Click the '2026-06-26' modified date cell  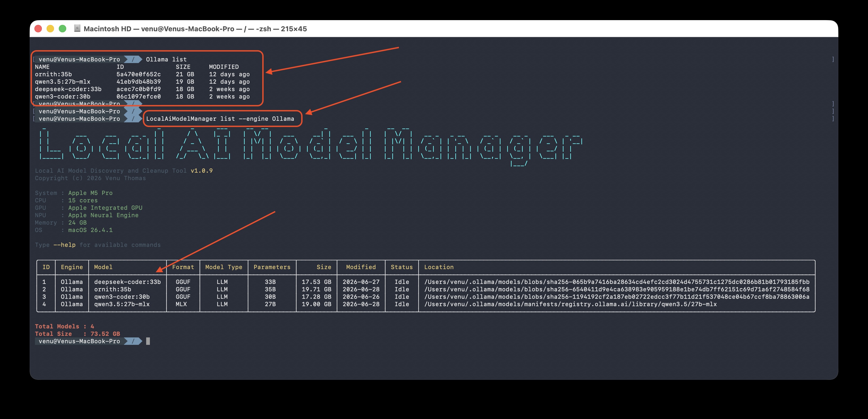pyautogui.click(x=361, y=297)
